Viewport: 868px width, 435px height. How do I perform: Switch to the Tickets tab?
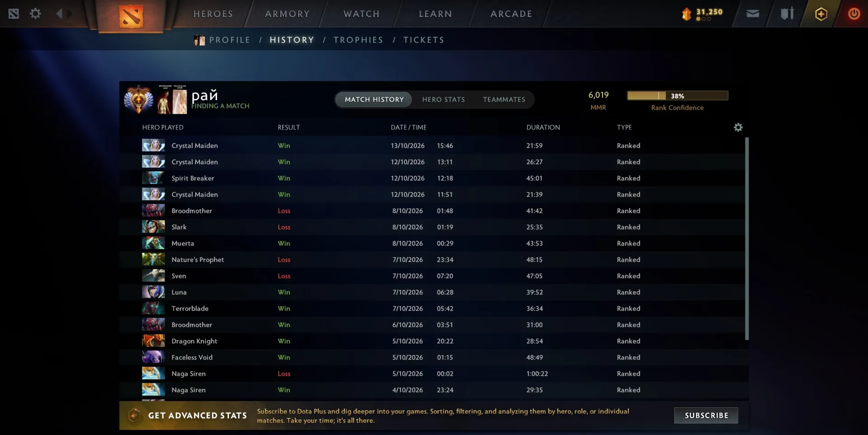pos(424,40)
